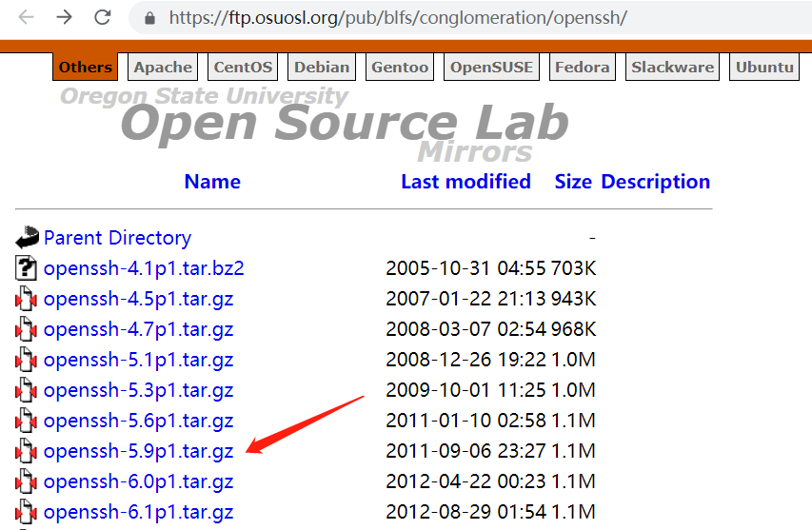Viewport: 812px width, 530px height.
Task: Download openssh-4.7p1.tar.gz
Action: click(138, 330)
